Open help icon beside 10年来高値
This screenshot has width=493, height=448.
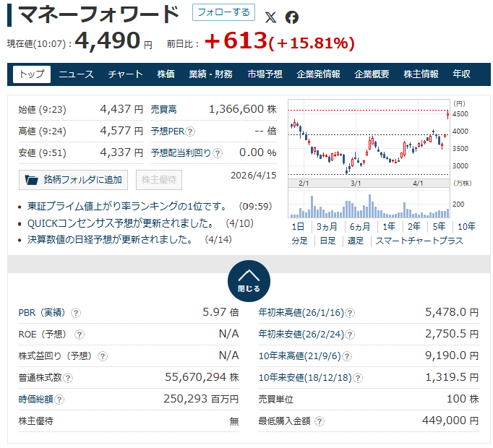[x=347, y=356]
